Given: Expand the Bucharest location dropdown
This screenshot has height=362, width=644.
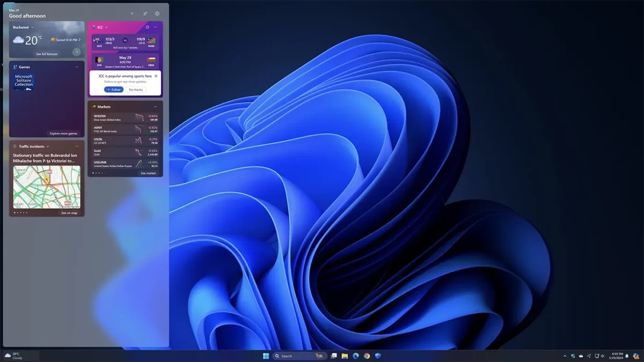Looking at the screenshot, I should point(32,27).
